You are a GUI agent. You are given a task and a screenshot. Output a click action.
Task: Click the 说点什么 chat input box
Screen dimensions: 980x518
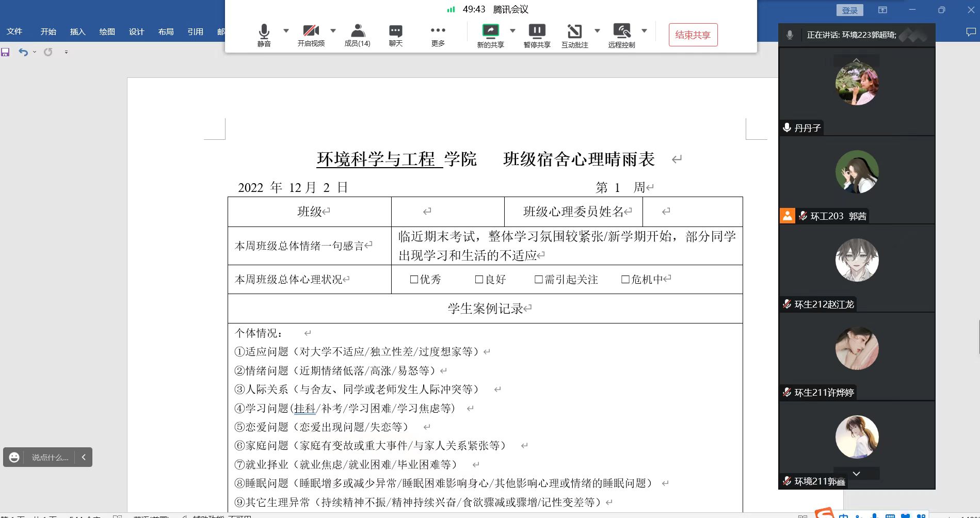click(50, 458)
